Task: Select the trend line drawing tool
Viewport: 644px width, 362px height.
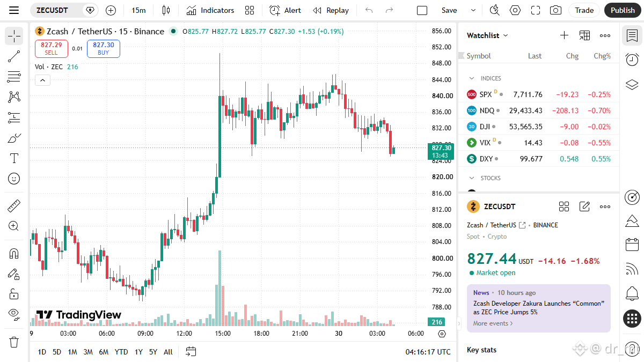Action: (14, 57)
